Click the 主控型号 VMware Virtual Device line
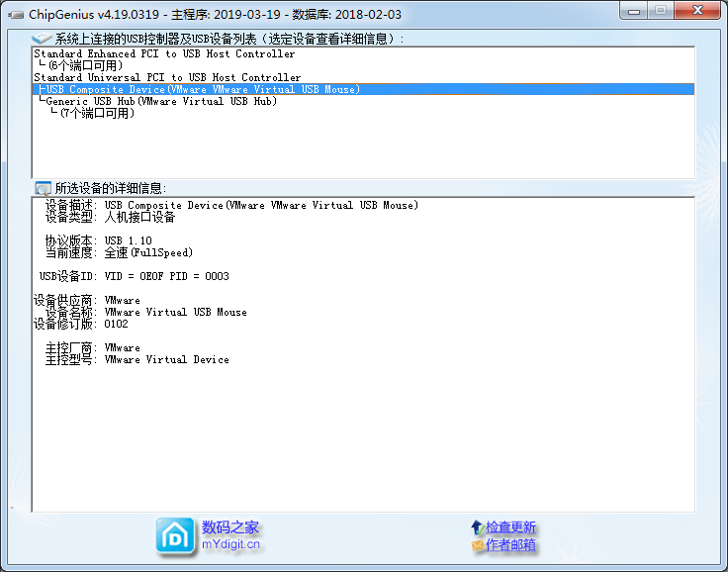The height and width of the screenshot is (572, 728). coord(136,359)
